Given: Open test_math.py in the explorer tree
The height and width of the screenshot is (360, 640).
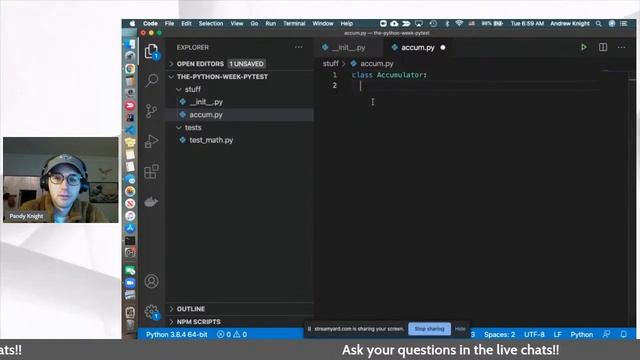Looking at the screenshot, I should 211,140.
